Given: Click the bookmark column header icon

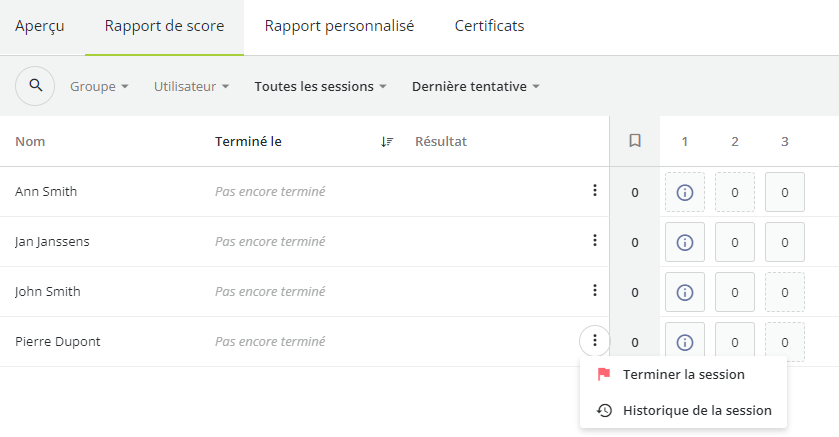Looking at the screenshot, I should coord(635,141).
